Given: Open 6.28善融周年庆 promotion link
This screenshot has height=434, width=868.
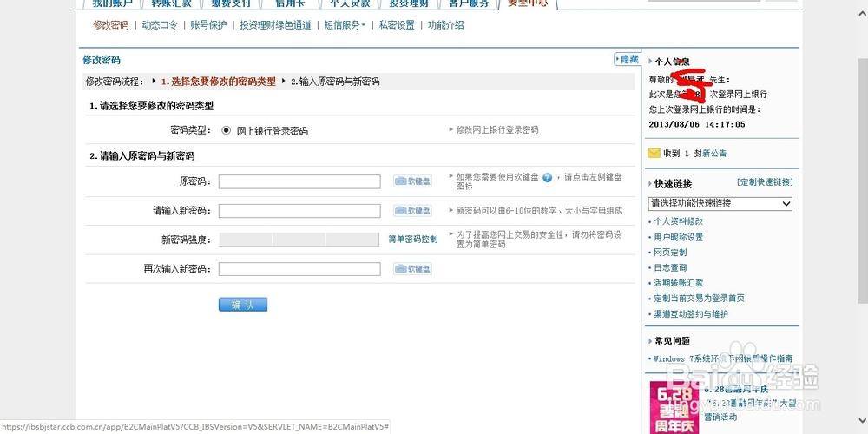Looking at the screenshot, I should [736, 389].
